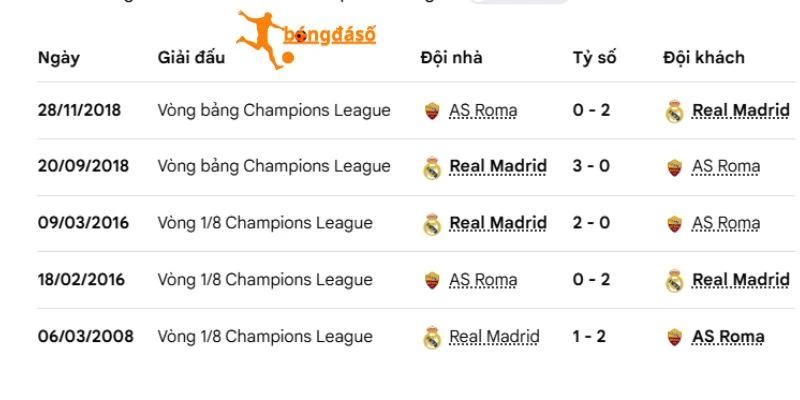The height and width of the screenshot is (400, 800).
Task: Select the 3 - 0 score cell
Action: (591, 166)
